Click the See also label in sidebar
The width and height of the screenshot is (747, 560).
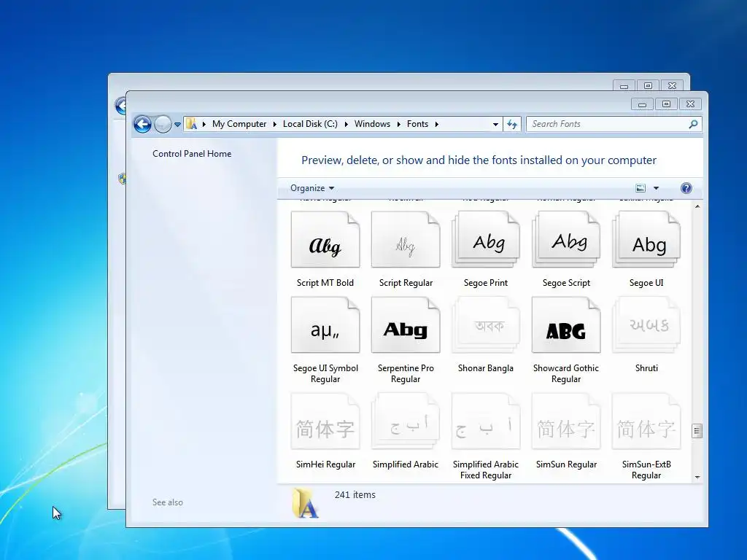(168, 502)
